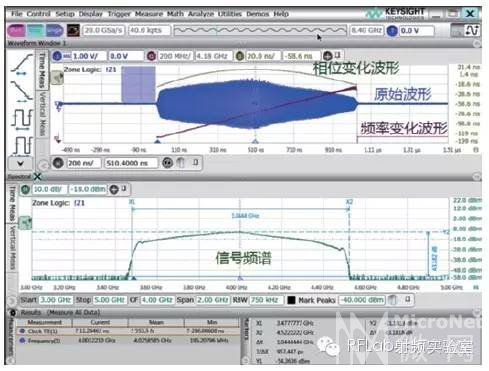Select the pulse width measurement icon
489x371 pixels.
tap(22, 145)
